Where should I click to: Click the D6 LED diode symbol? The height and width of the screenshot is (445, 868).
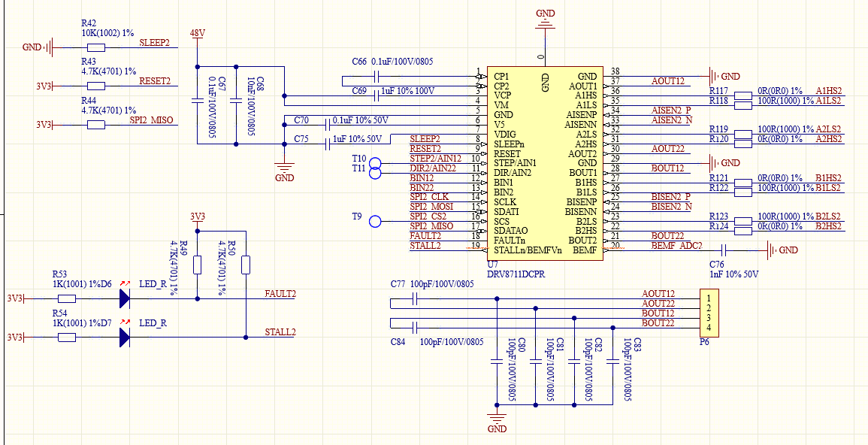click(125, 298)
